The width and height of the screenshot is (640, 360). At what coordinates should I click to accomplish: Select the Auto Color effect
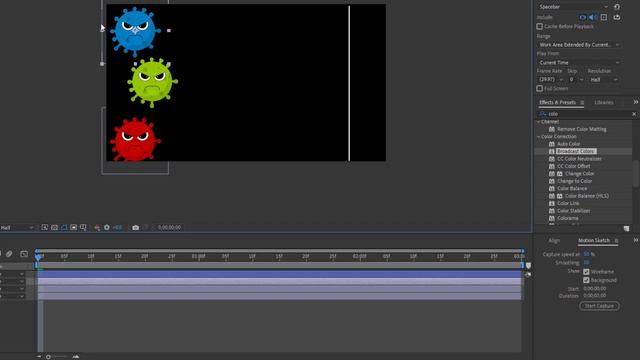[568, 144]
